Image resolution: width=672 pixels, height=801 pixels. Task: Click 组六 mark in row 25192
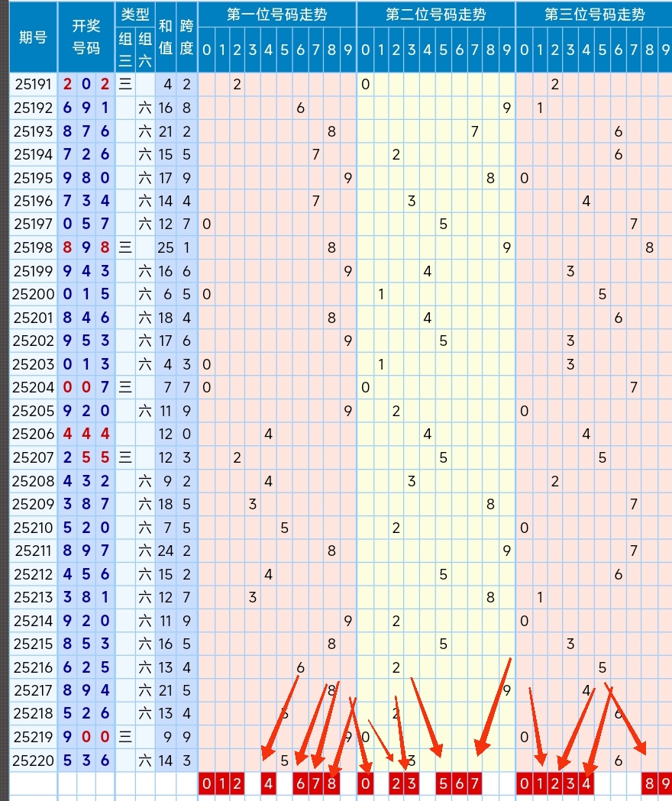(145, 108)
